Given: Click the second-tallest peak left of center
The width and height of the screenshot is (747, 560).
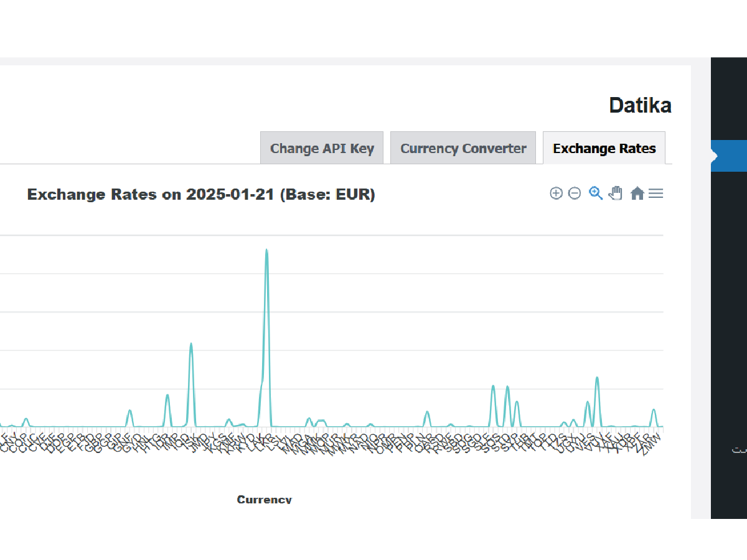Looking at the screenshot, I should pos(191,344).
